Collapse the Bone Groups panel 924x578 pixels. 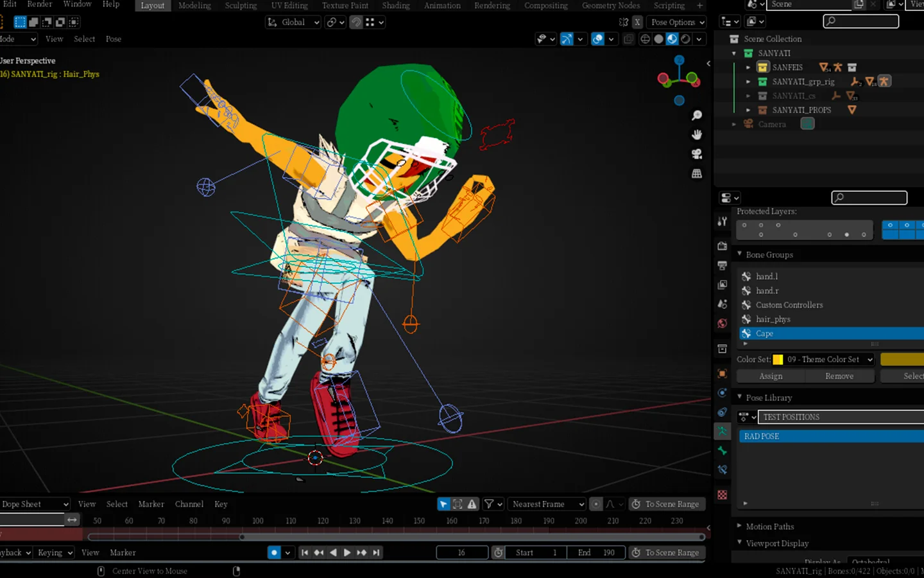pyautogui.click(x=739, y=254)
